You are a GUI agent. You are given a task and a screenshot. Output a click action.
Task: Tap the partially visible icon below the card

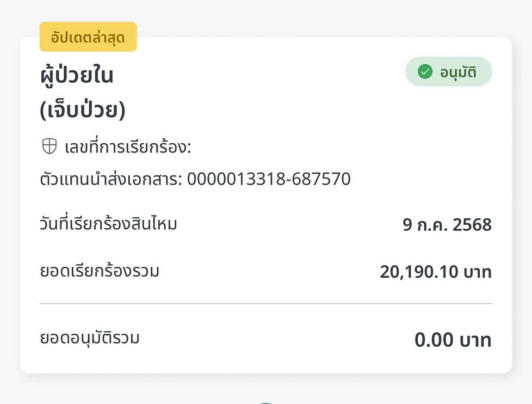click(266, 403)
